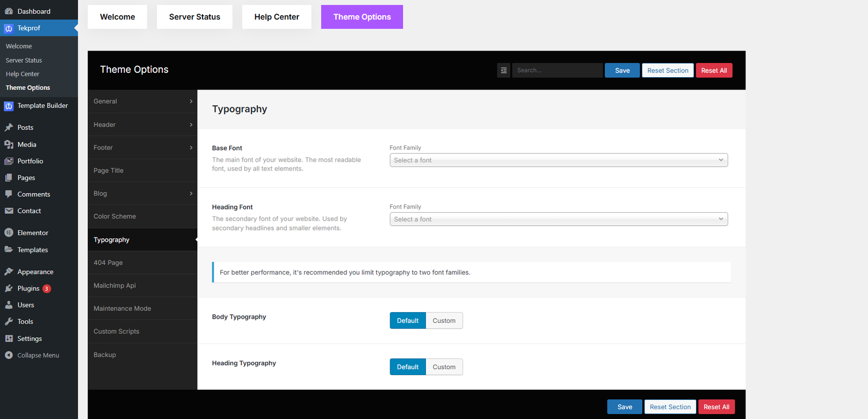This screenshot has height=419, width=868.
Task: Click the Posts pin icon
Action: pos(9,128)
